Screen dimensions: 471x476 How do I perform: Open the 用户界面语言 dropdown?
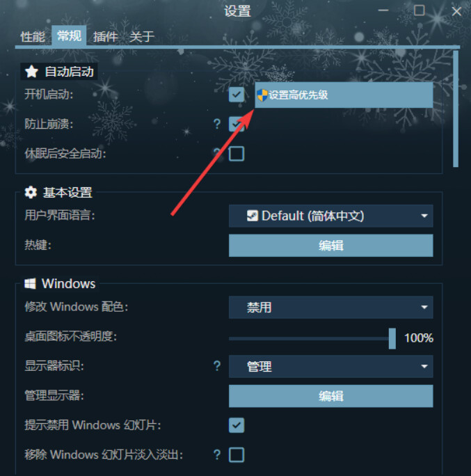[x=330, y=216]
